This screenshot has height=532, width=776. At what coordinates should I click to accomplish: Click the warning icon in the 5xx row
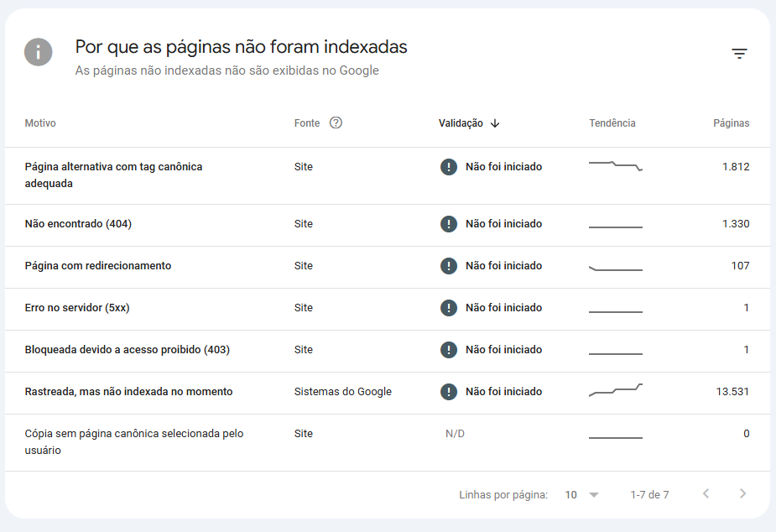(449, 308)
